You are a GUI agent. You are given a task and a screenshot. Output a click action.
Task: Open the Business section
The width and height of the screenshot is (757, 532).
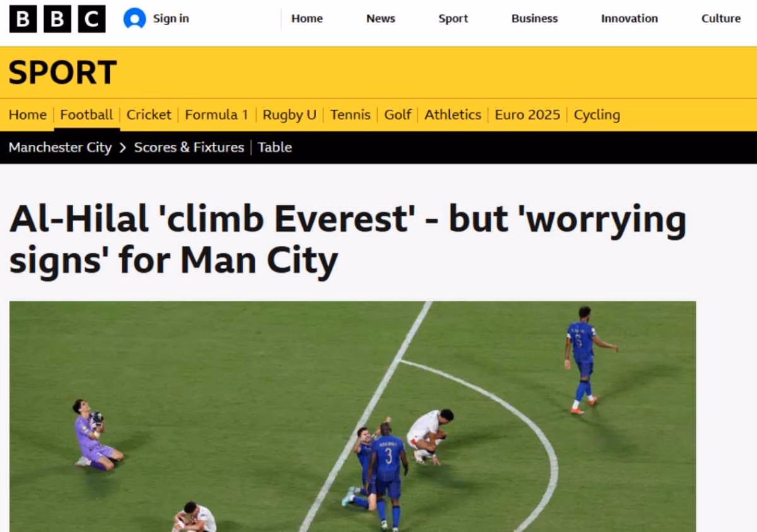[x=535, y=19]
